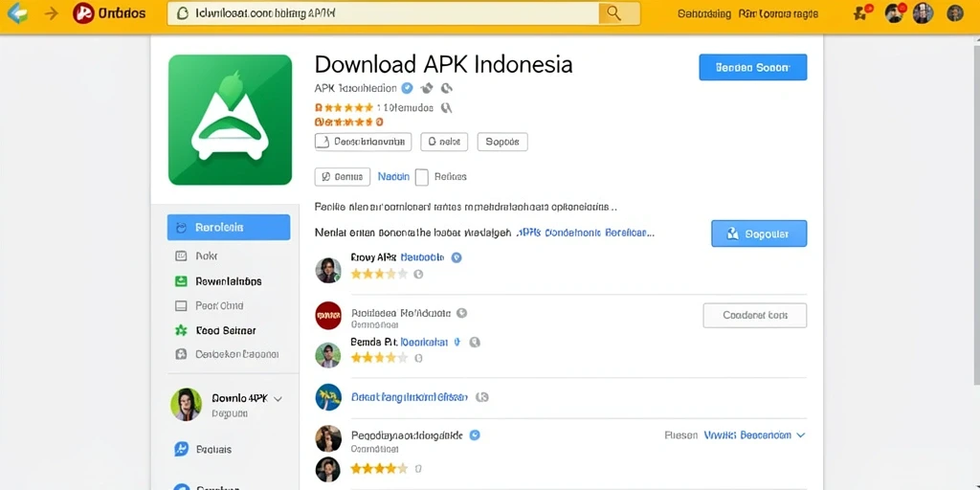Open the rightmost profile avatar in top bar
This screenshot has height=490, width=980.
point(955,13)
